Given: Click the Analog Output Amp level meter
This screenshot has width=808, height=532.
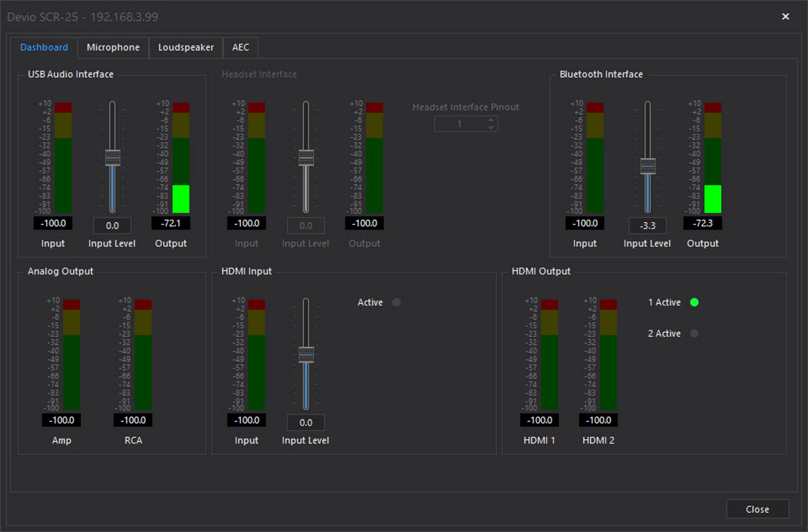Looking at the screenshot, I should [72, 355].
